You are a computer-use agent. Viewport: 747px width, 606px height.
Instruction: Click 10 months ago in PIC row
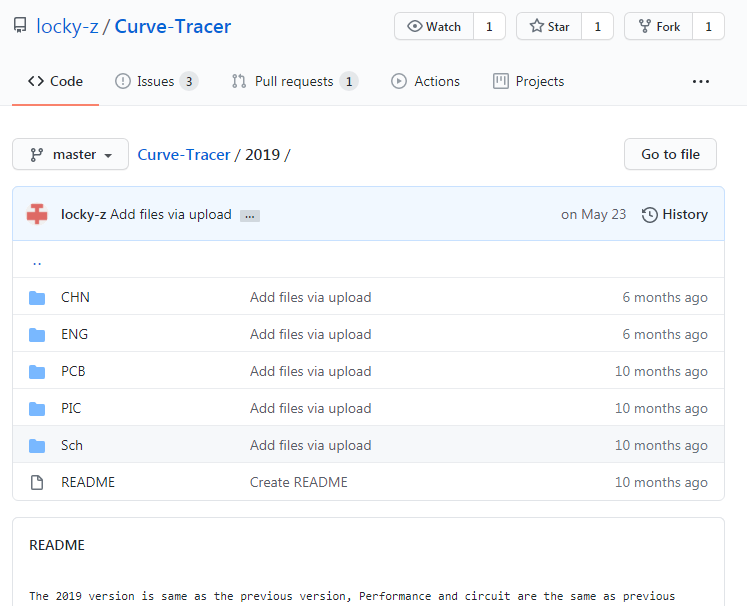661,408
